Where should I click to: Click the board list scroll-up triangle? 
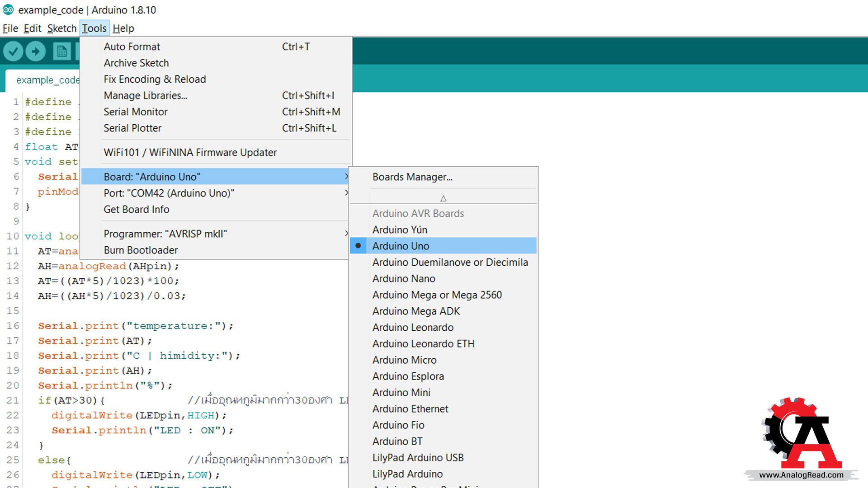tap(443, 198)
